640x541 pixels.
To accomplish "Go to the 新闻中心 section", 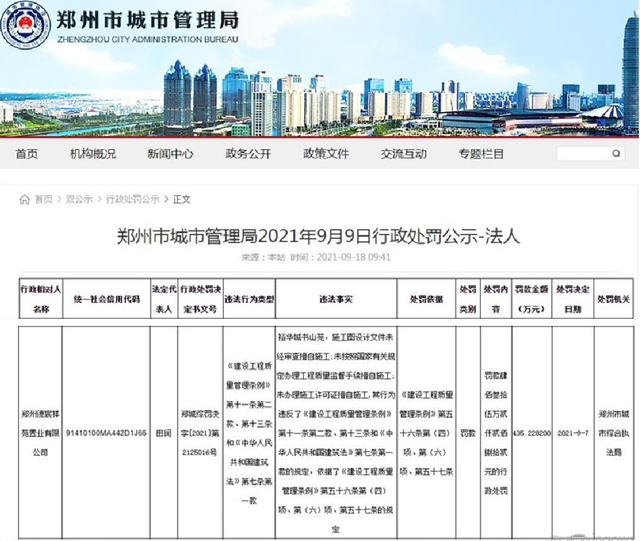I will (170, 154).
